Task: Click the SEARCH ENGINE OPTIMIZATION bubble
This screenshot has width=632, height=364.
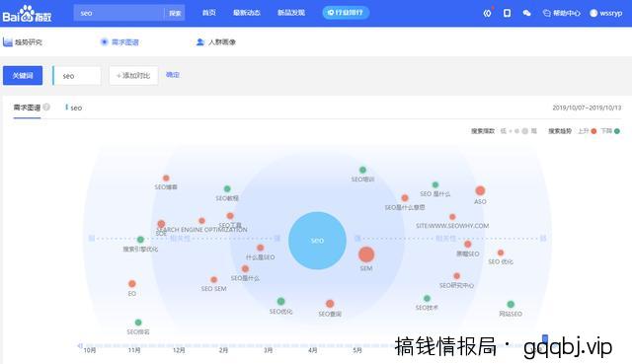Action: pos(201,221)
